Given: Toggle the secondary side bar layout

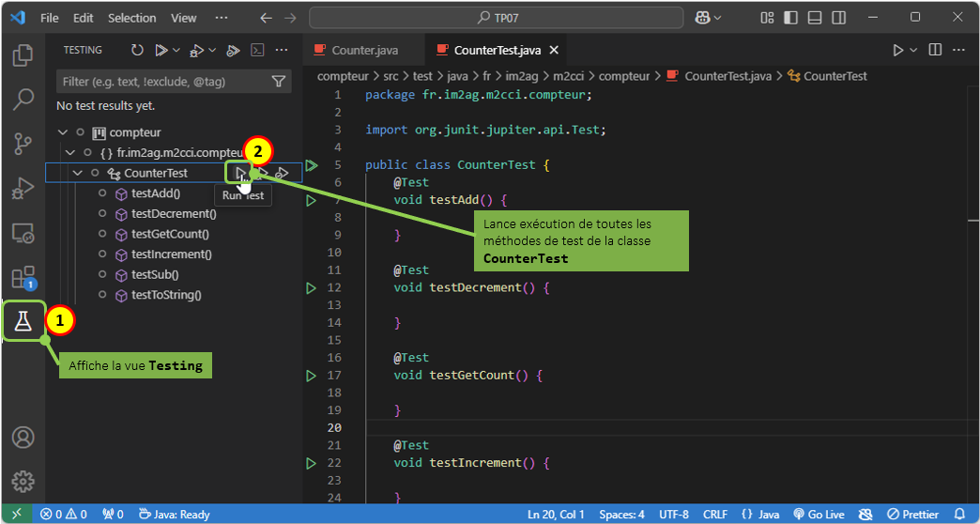Looking at the screenshot, I should click(838, 18).
